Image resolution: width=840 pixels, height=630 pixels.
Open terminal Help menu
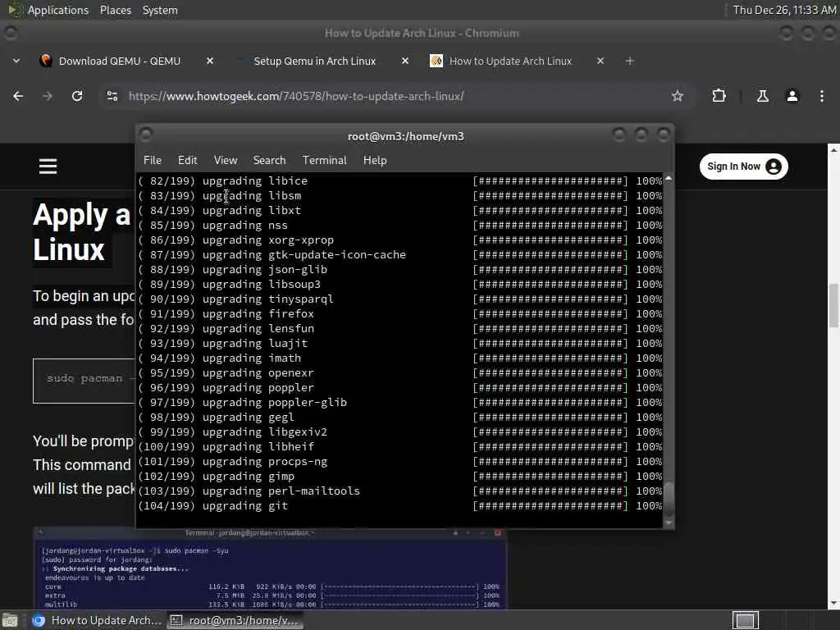pyautogui.click(x=375, y=160)
